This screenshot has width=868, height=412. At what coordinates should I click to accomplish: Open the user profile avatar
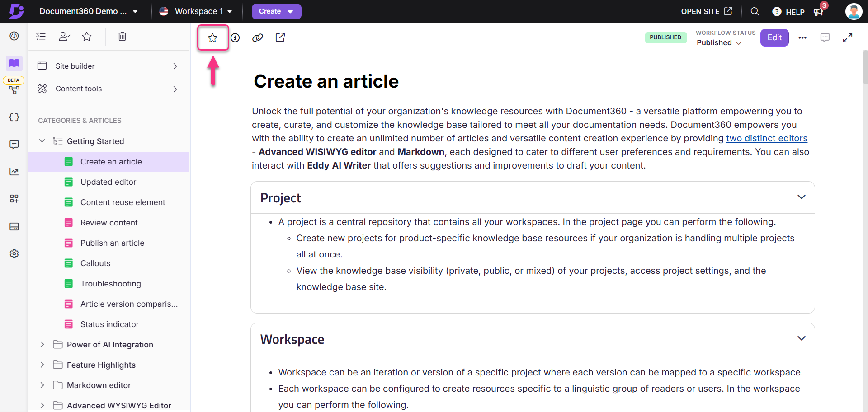tap(854, 11)
